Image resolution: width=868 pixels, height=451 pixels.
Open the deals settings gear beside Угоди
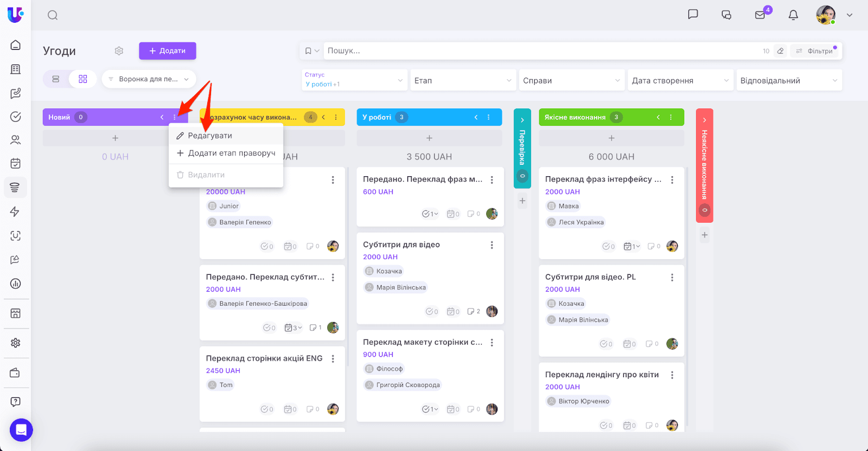coord(119,51)
